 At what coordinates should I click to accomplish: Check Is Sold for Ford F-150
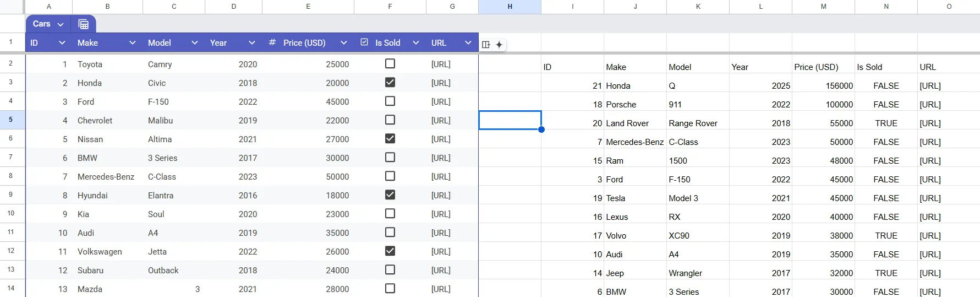[390, 101]
